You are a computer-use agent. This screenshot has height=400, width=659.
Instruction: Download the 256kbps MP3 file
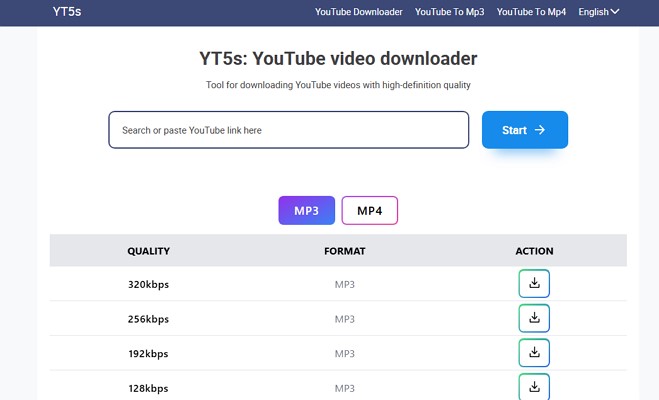click(534, 318)
